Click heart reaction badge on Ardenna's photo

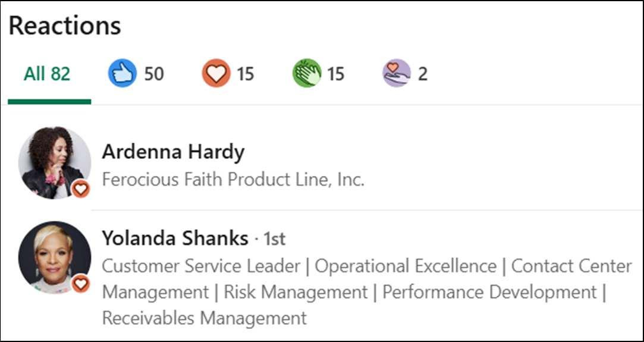(80, 190)
